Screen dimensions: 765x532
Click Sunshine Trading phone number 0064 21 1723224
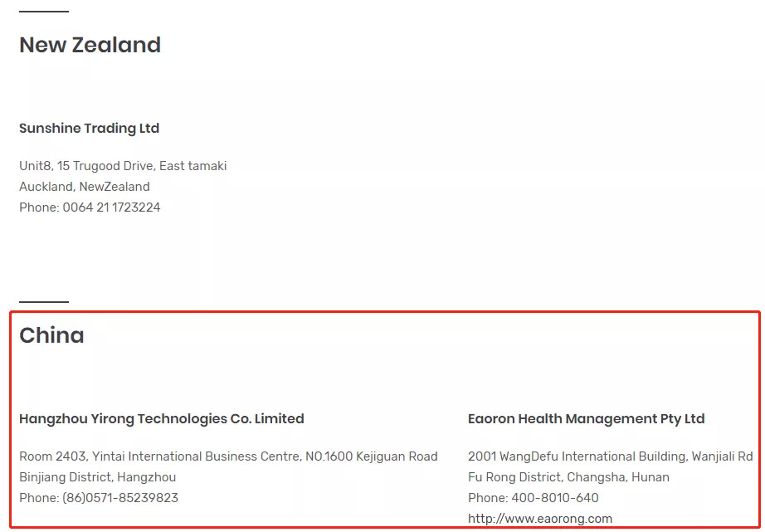tap(111, 207)
